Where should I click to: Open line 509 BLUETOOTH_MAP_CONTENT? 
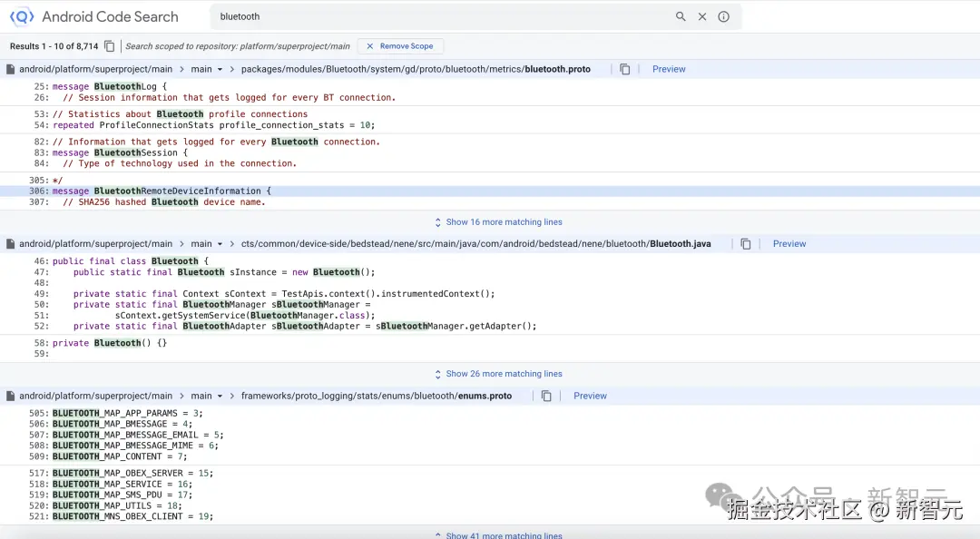[120, 456]
